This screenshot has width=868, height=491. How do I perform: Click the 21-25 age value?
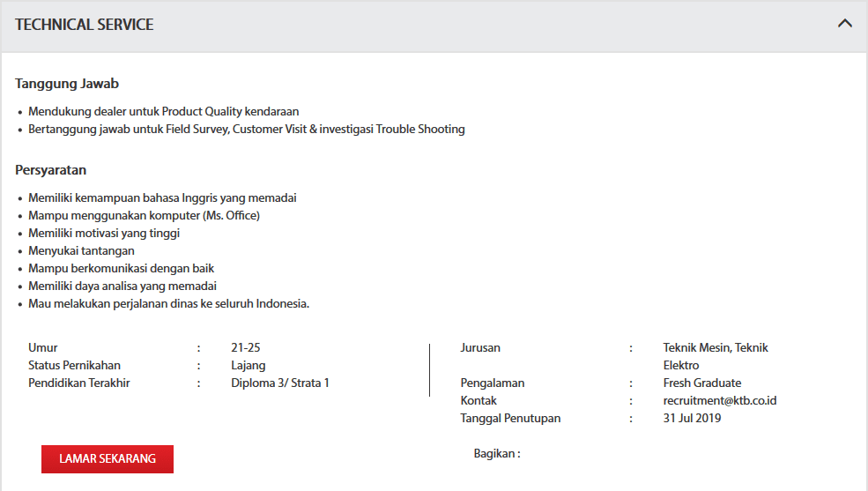click(245, 347)
